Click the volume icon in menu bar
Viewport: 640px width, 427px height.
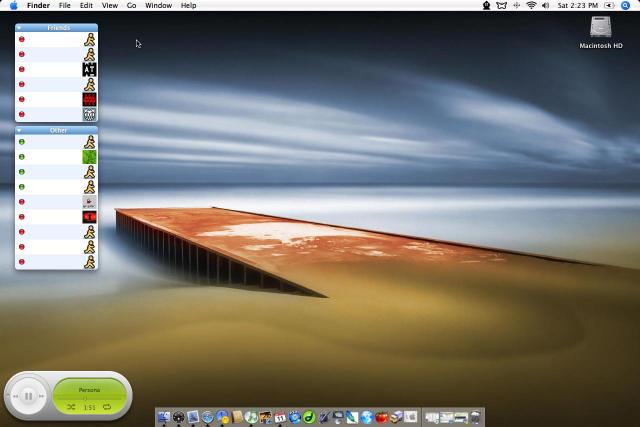pyautogui.click(x=545, y=5)
